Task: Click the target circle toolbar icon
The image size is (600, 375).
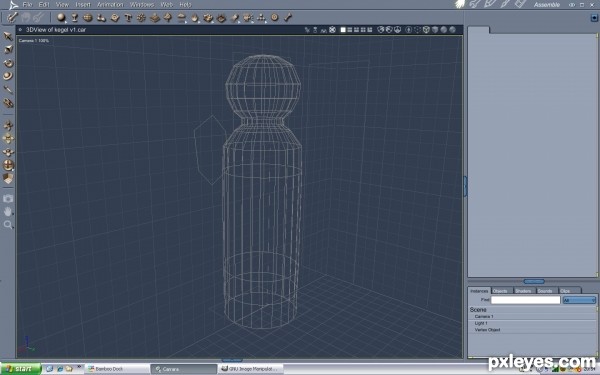Action: click(275, 18)
